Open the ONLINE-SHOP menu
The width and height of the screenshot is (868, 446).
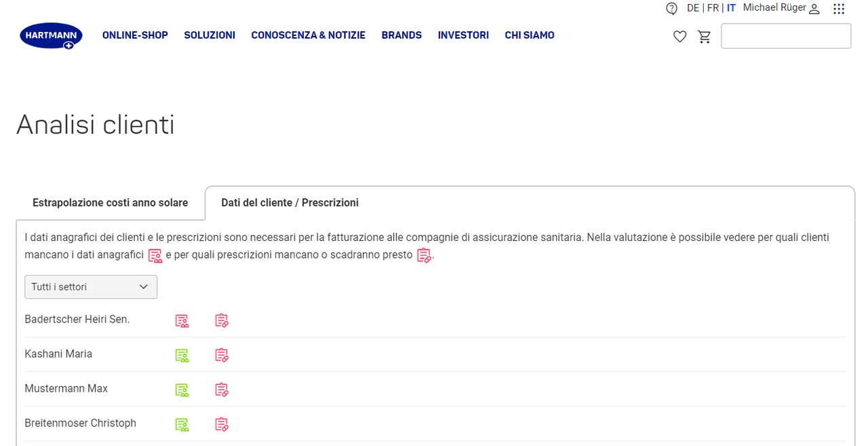(x=135, y=35)
